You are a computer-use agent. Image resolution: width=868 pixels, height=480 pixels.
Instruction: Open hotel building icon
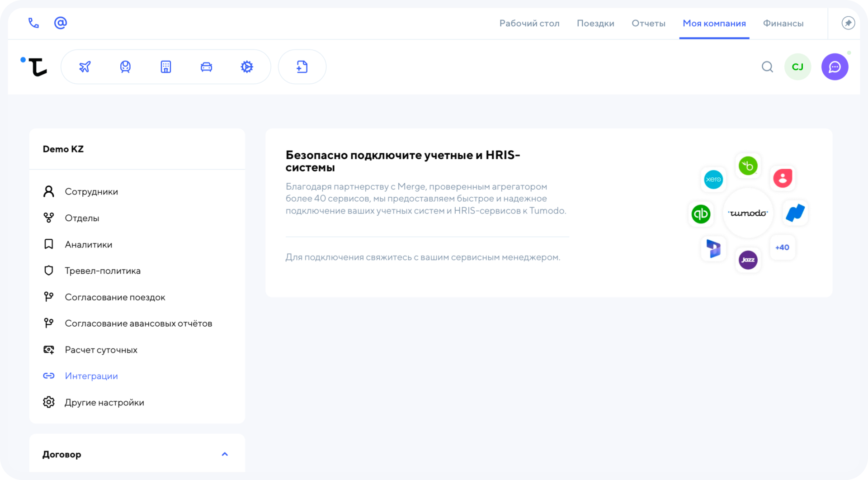166,67
